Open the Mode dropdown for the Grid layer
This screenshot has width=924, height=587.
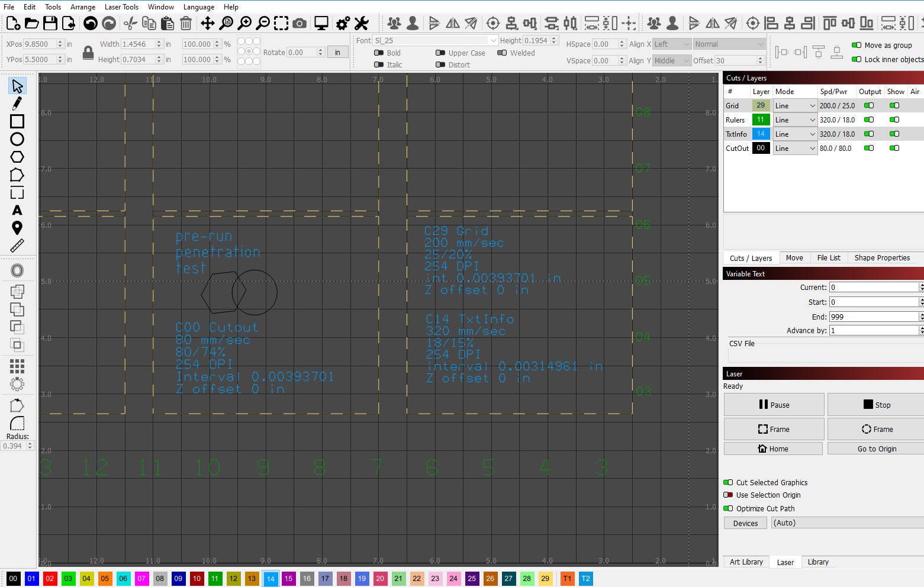tap(794, 105)
